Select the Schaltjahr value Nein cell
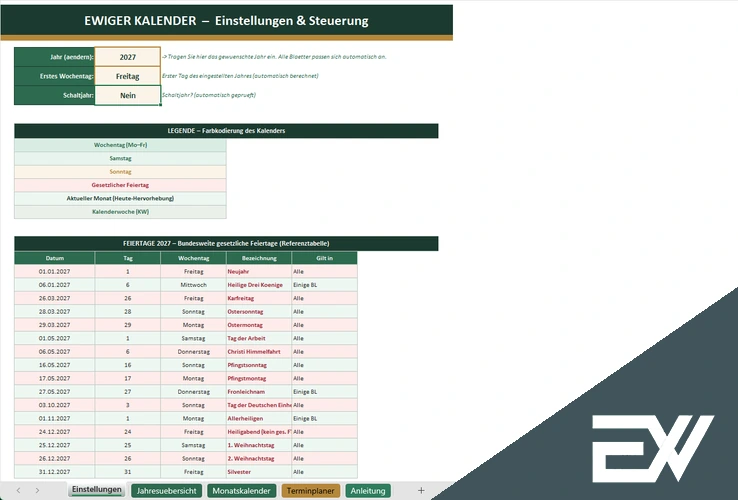This screenshot has width=738, height=500. [128, 95]
